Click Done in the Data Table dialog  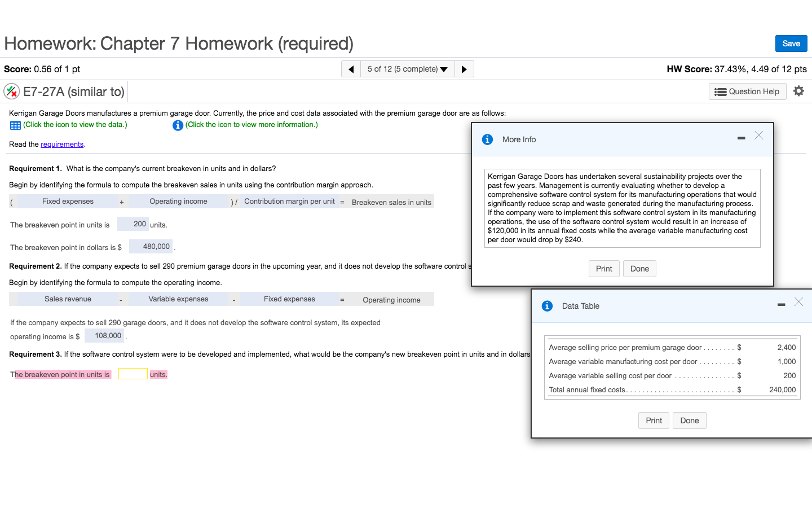(689, 421)
